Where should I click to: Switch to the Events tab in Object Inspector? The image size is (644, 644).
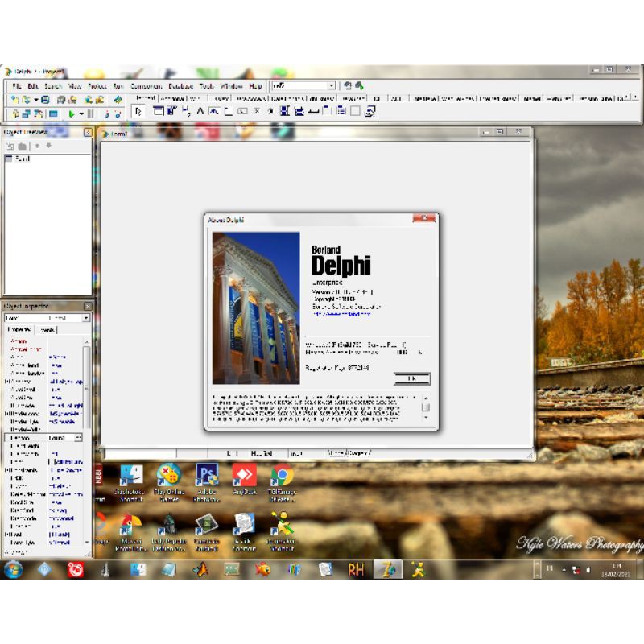pyautogui.click(x=47, y=330)
